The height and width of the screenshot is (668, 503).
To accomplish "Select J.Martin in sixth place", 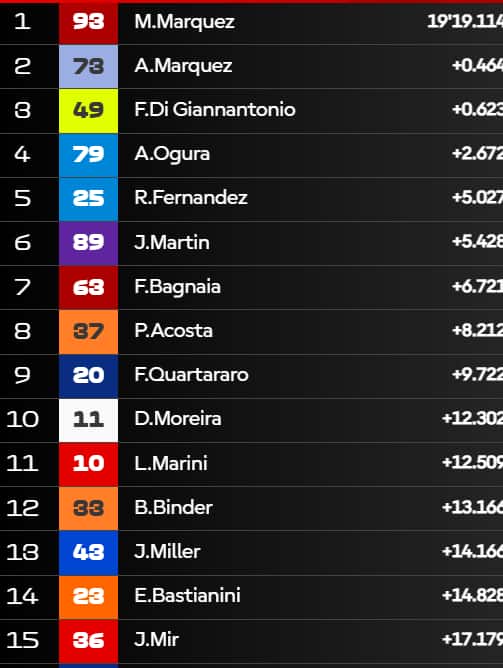I will [x=172, y=242].
